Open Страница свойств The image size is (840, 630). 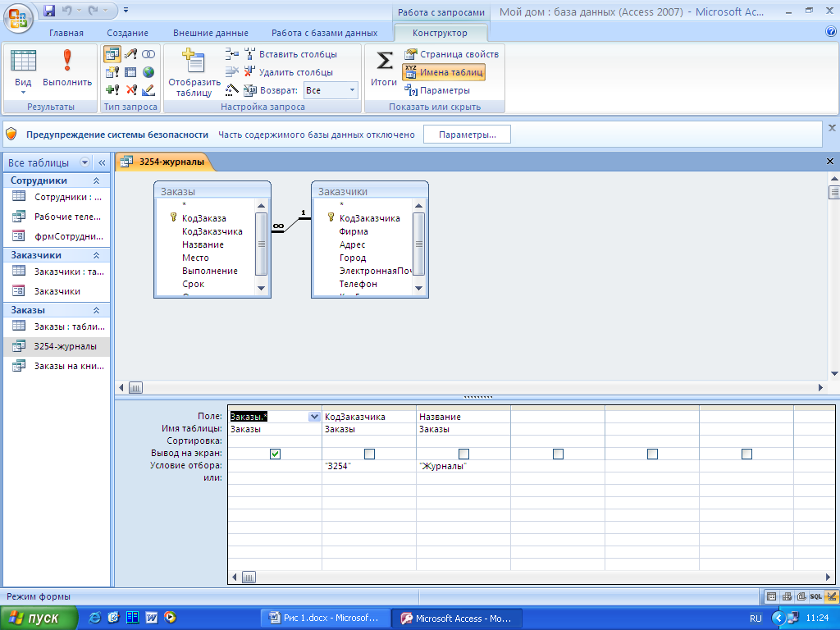(452, 54)
